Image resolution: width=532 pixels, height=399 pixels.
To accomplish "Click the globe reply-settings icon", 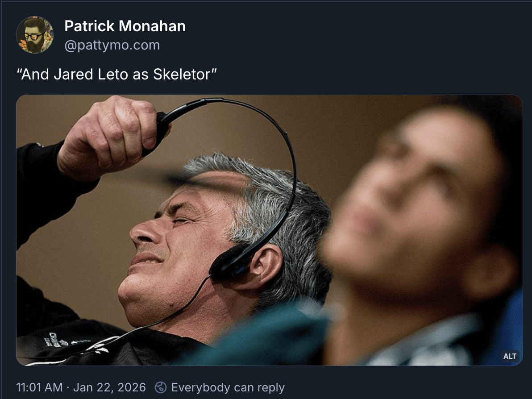I will click(x=161, y=387).
